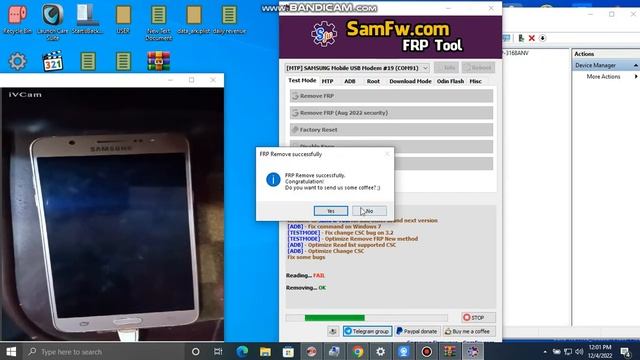This screenshot has width=640, height=360.
Task: Click the taskbar clock and date
Action: 600,351
